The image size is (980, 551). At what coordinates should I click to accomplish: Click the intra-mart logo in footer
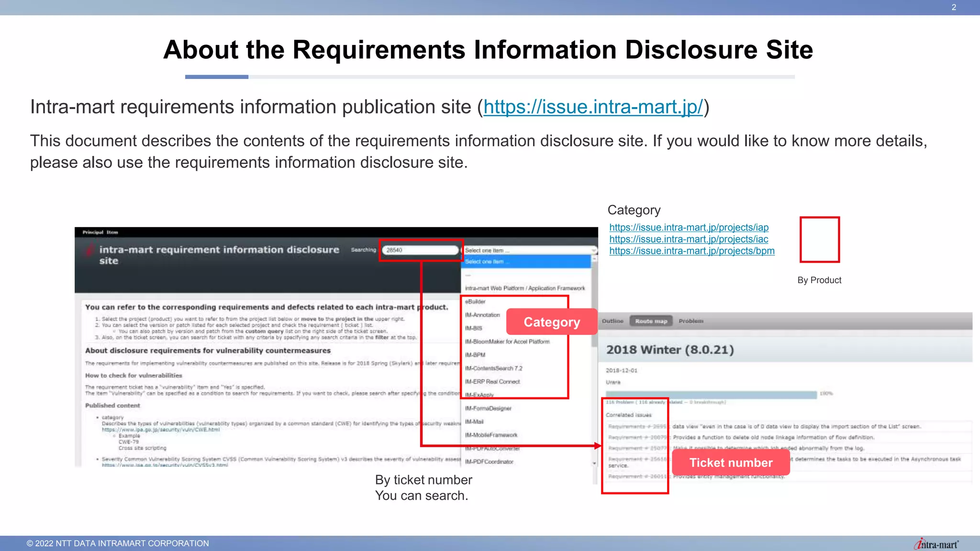coord(936,544)
